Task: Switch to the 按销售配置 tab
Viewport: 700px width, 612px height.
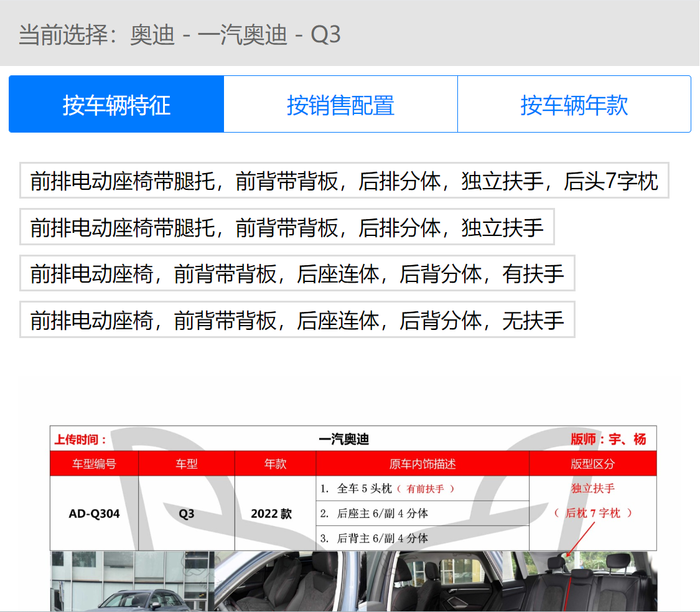Action: [340, 104]
